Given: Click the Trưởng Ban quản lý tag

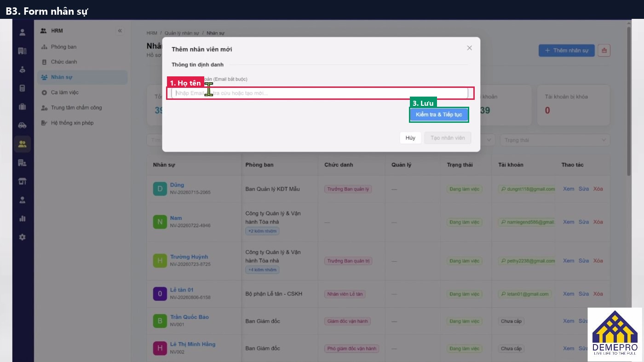Looking at the screenshot, I should 348,189.
